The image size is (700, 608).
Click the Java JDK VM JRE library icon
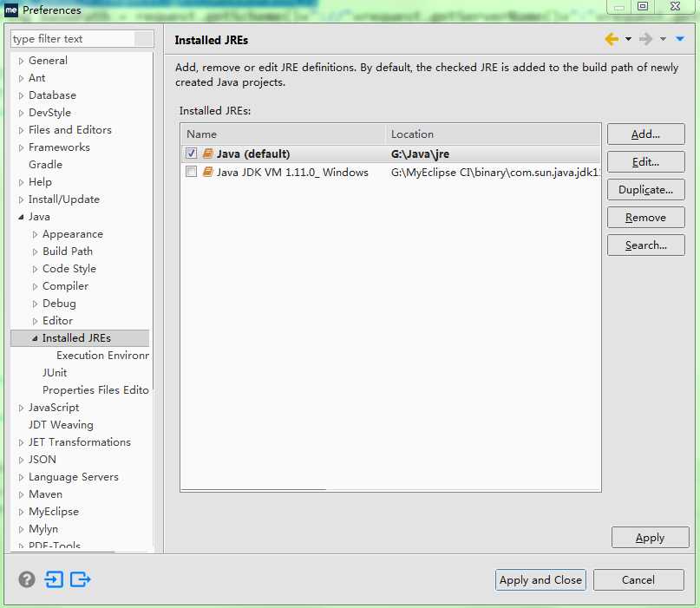pos(207,172)
